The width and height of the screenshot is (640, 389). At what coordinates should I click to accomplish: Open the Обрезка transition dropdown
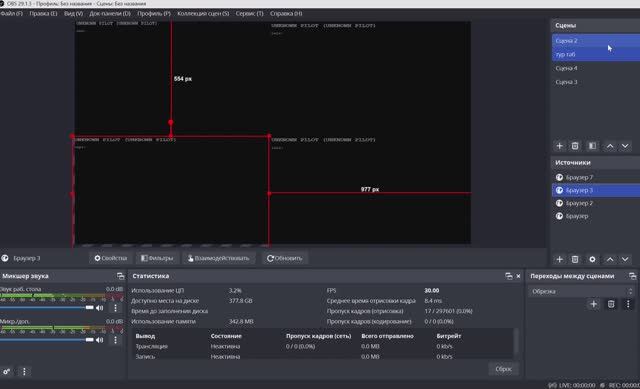[582, 291]
